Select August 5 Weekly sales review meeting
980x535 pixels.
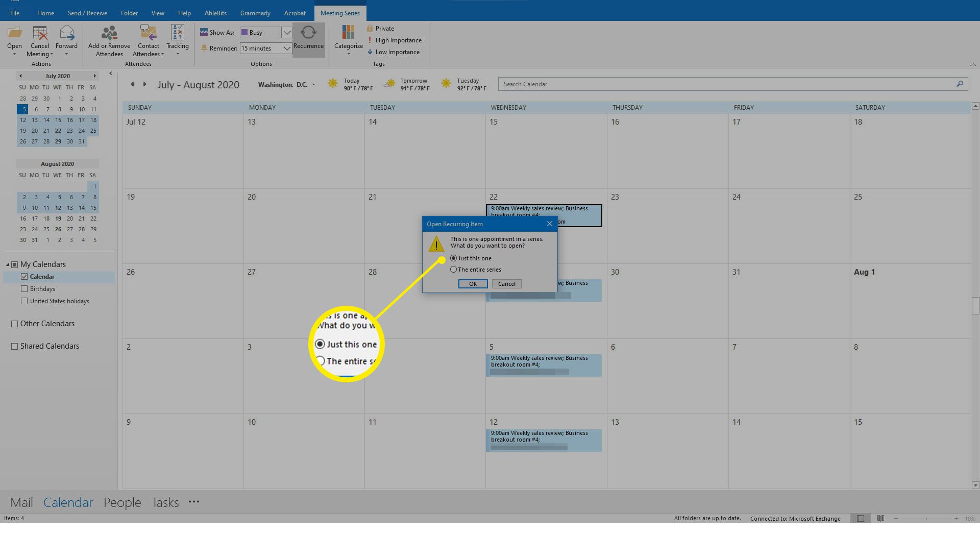(x=544, y=365)
